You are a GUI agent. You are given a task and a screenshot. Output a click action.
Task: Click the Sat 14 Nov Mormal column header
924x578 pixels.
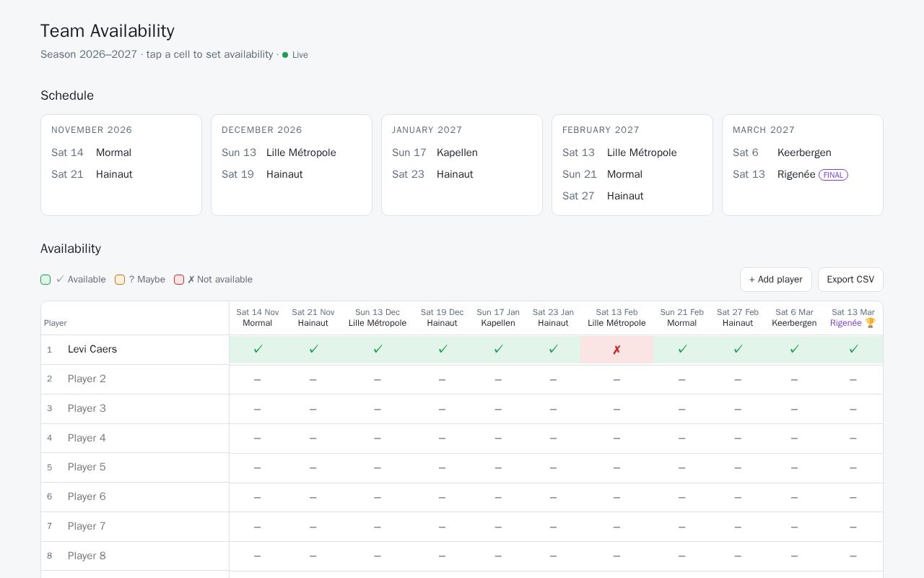click(x=258, y=318)
